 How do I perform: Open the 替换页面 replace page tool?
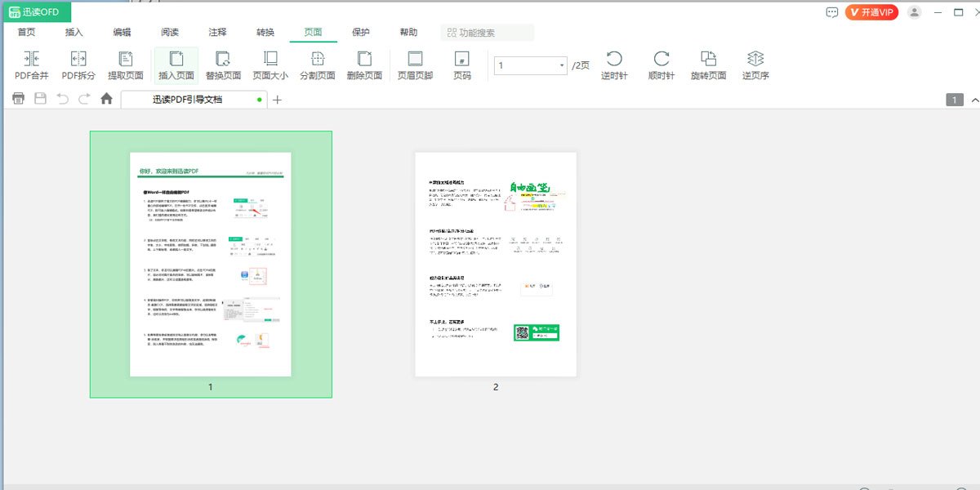(223, 60)
